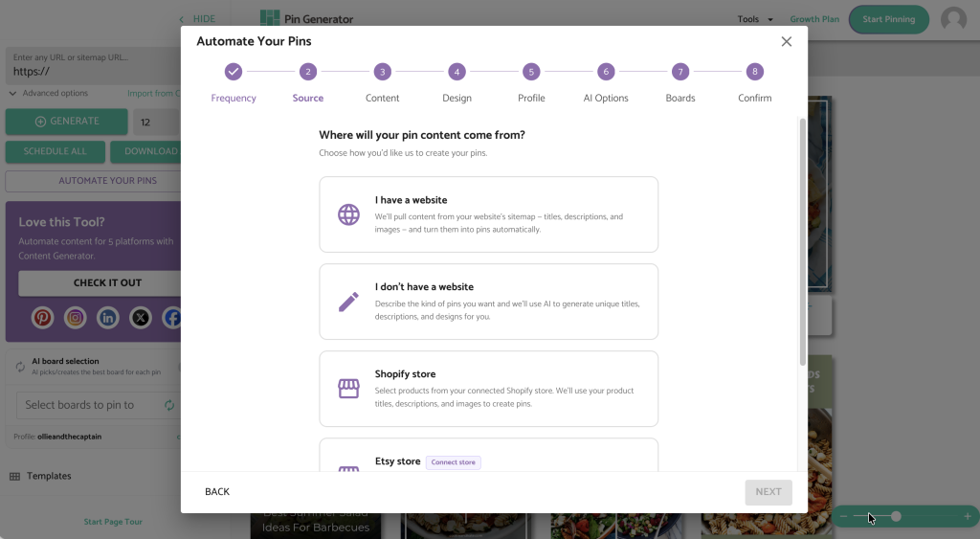Click the Start Page Tour link
Viewport: 980px width, 539px height.
pyautogui.click(x=113, y=522)
